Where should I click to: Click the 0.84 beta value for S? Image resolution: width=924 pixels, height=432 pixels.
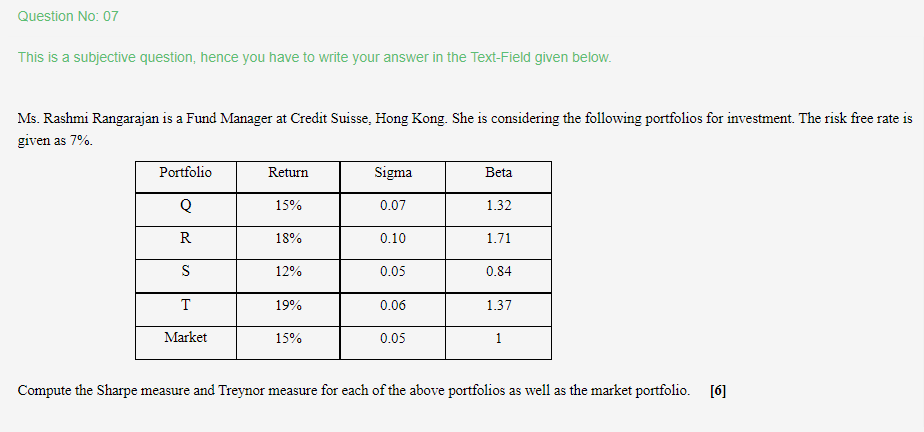click(499, 272)
